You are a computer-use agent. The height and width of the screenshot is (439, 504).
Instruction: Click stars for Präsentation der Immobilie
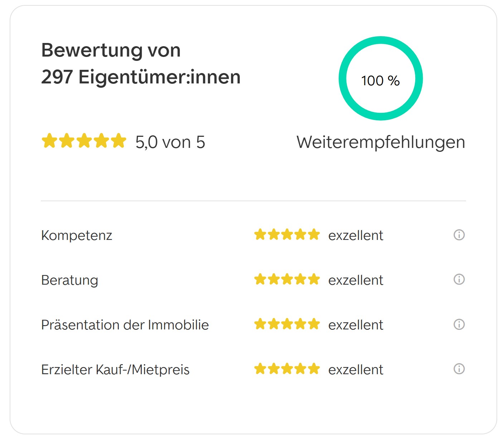tap(287, 324)
